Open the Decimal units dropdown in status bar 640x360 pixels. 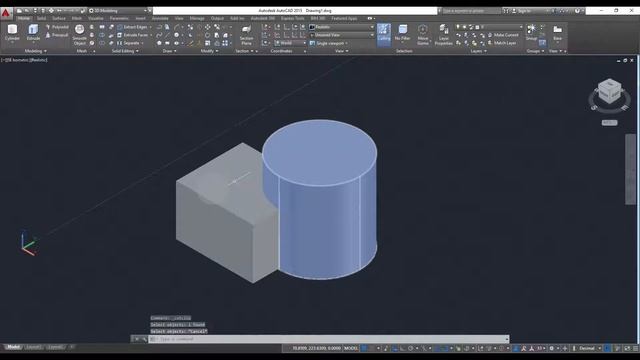(589, 348)
